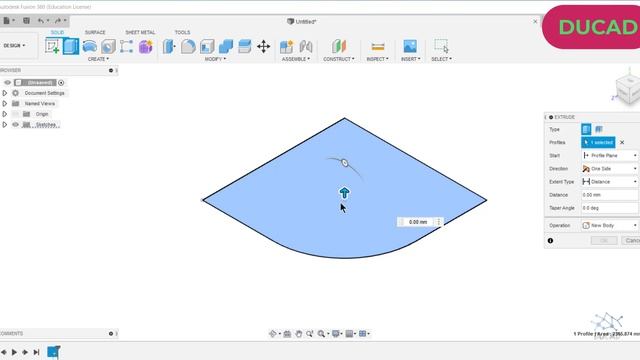Click the 1 selected Profiles button

click(x=598, y=142)
